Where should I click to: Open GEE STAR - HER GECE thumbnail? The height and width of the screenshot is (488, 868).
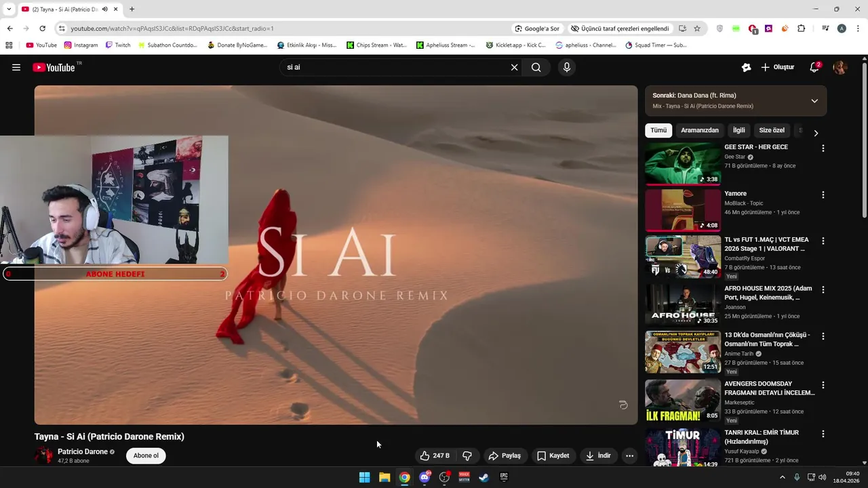(683, 163)
